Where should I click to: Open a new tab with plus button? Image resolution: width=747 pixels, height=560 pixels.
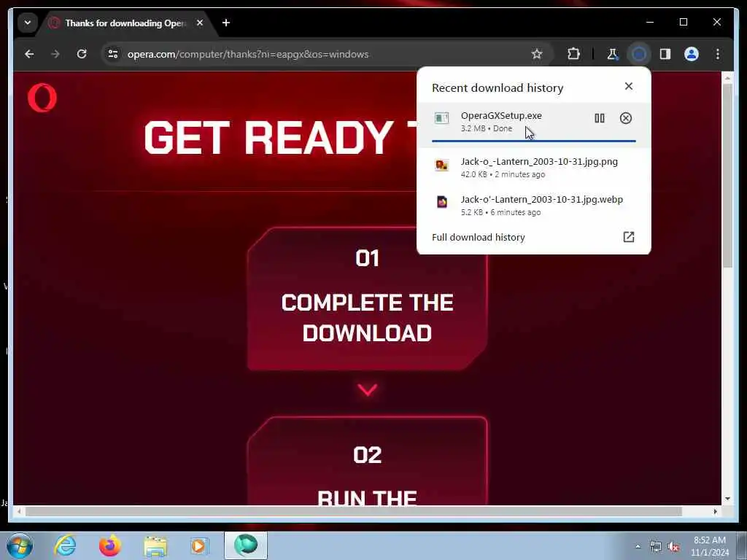coord(226,23)
